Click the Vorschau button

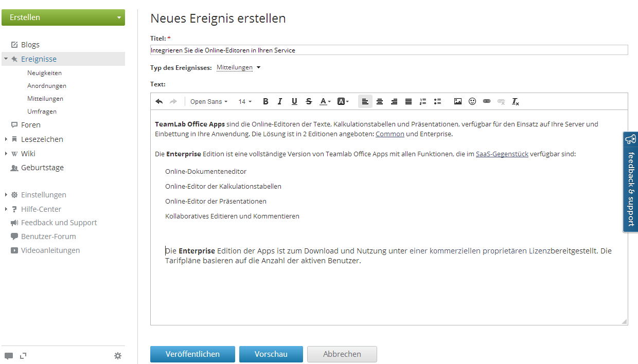click(271, 354)
